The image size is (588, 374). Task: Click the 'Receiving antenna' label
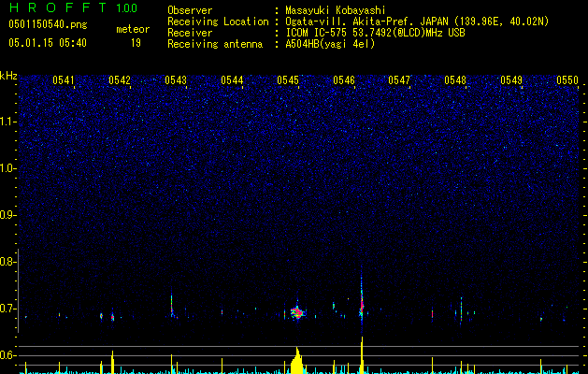pos(215,44)
